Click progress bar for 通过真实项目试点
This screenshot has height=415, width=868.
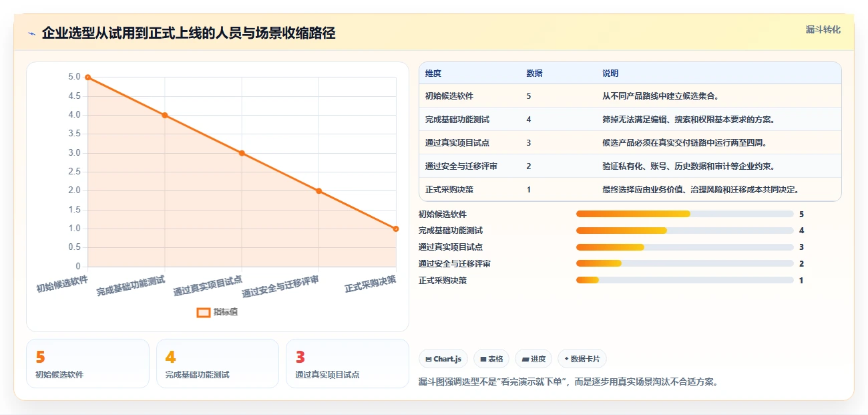[685, 247]
